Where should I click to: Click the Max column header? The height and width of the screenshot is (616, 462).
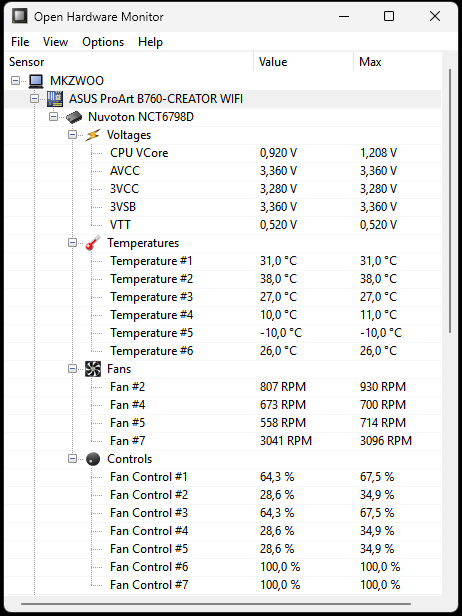[x=398, y=62]
